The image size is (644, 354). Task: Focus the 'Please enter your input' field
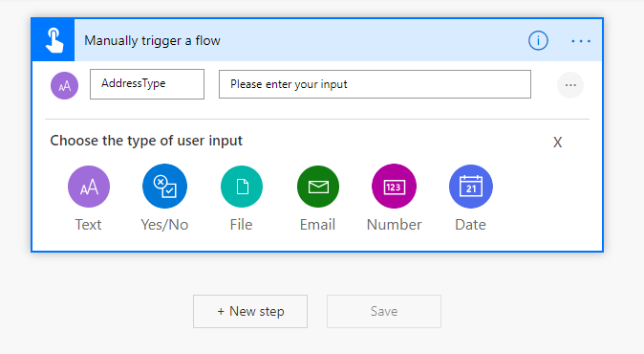375,84
